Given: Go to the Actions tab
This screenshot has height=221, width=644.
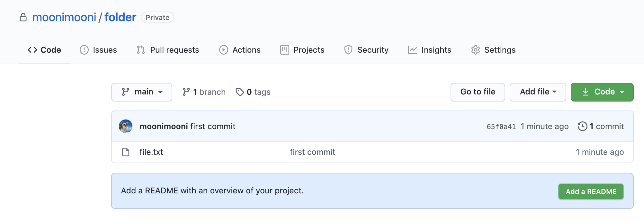Looking at the screenshot, I should (240, 50).
